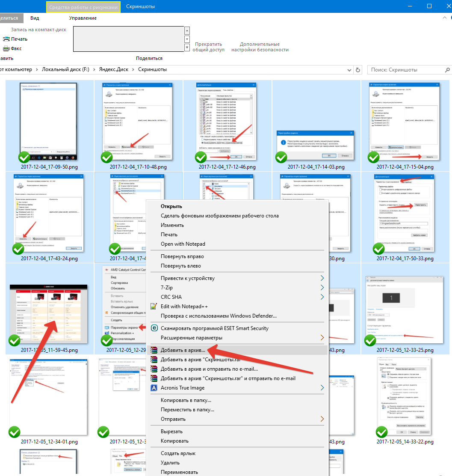Viewport: 452px width, 476px height.
Task: Choose Повернуть вправо
Action: tap(182, 256)
